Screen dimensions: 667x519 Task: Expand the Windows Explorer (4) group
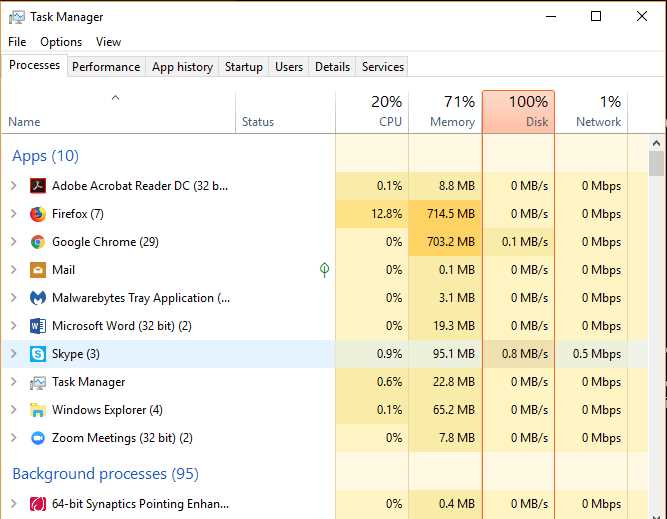[x=14, y=410]
